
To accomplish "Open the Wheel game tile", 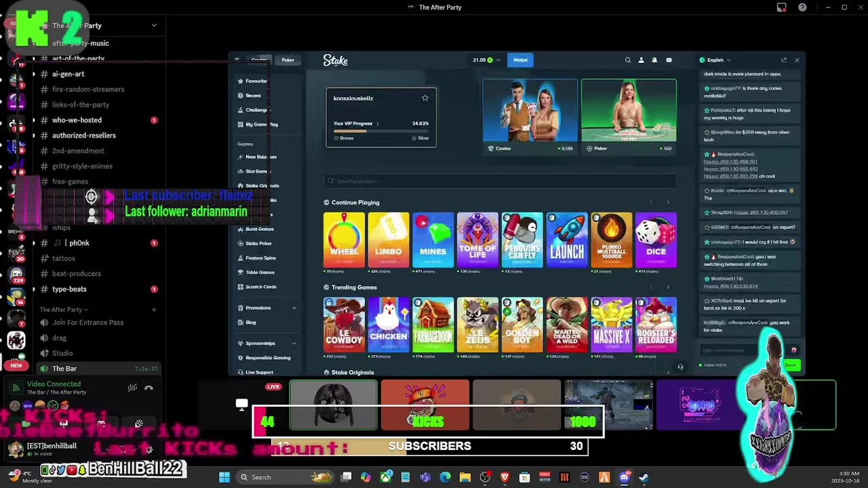I will [344, 240].
